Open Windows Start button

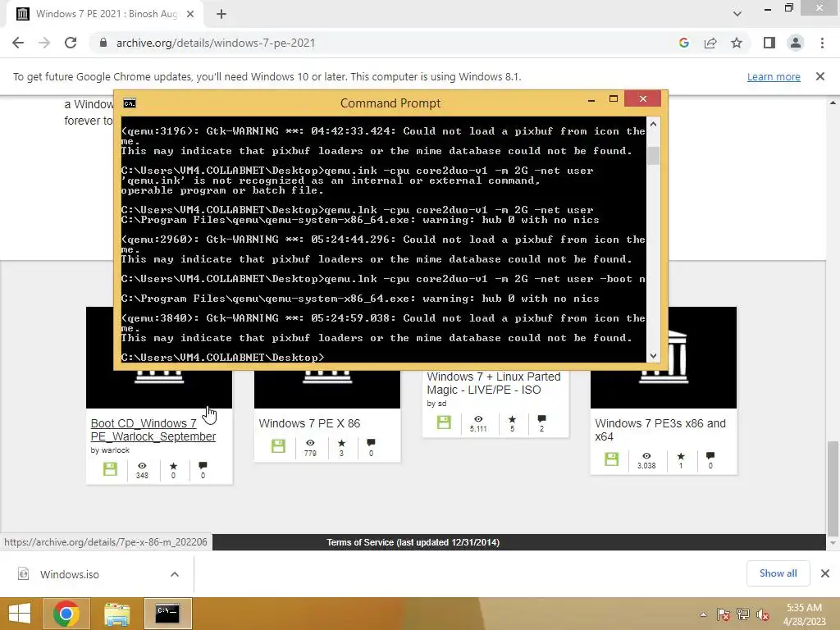pos(20,614)
